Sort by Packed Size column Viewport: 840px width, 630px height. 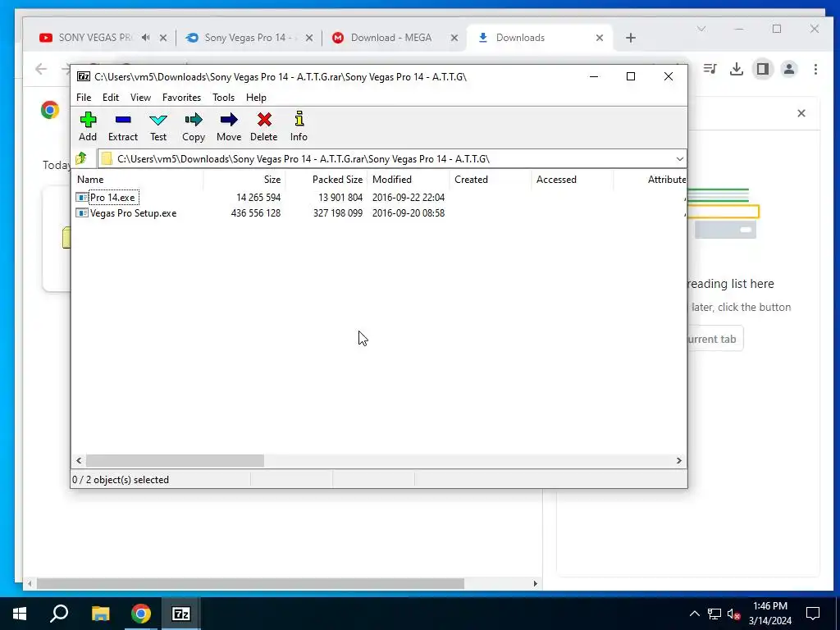[326, 180]
